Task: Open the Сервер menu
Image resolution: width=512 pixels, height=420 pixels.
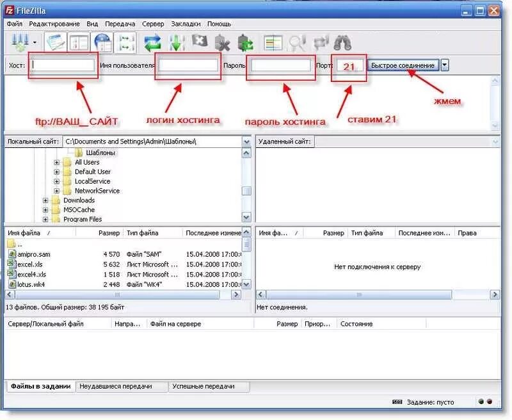Action: pos(153,24)
